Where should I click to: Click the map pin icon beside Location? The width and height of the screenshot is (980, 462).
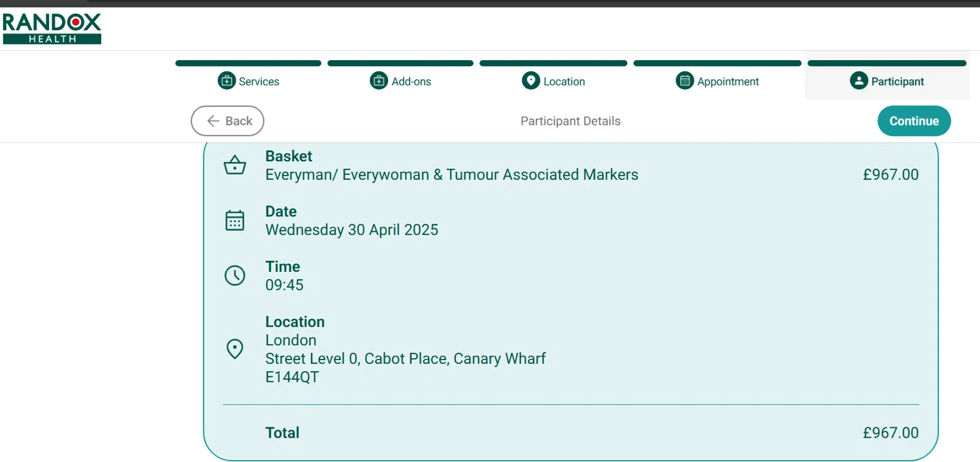(235, 349)
